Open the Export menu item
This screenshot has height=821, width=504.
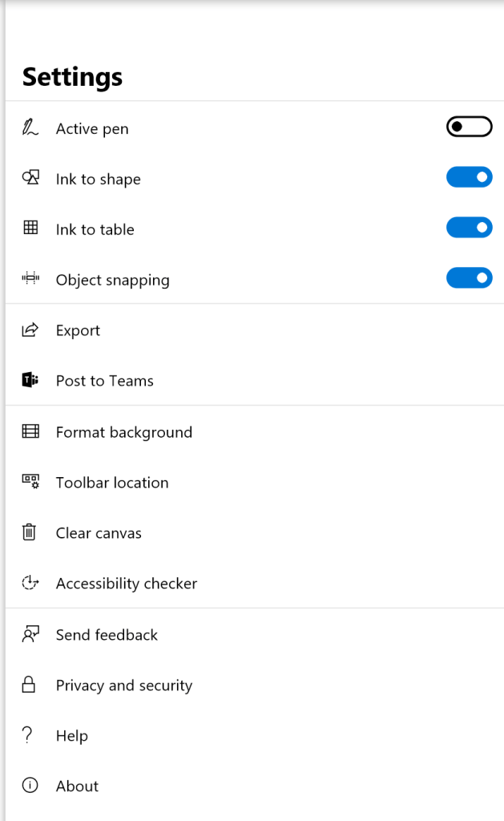coord(78,330)
